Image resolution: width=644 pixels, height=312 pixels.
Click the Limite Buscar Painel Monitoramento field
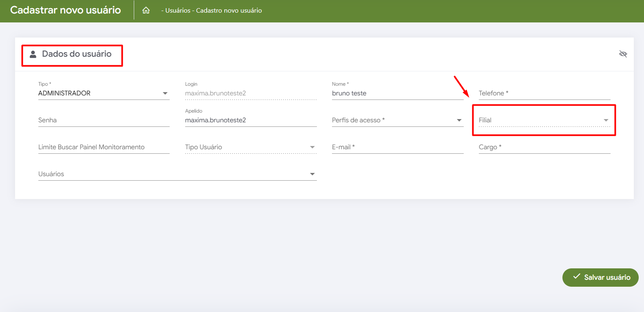104,147
